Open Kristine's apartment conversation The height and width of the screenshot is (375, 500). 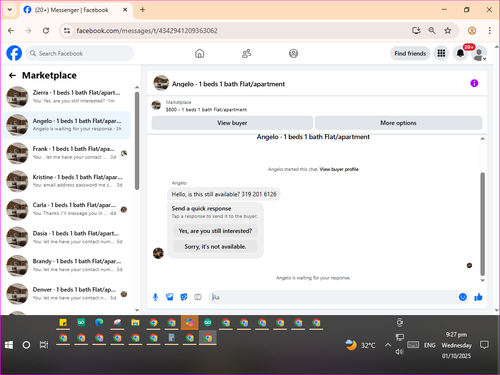click(67, 181)
